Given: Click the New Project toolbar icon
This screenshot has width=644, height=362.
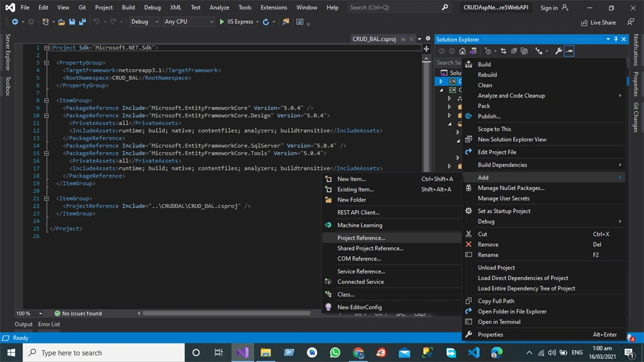Looking at the screenshot, I should pos(45,22).
